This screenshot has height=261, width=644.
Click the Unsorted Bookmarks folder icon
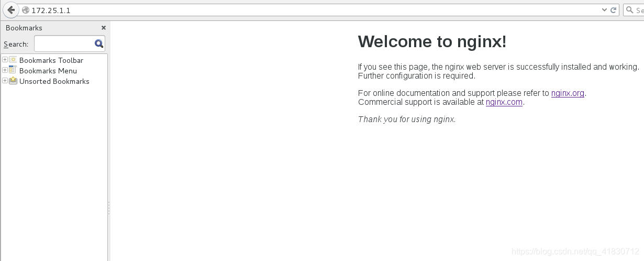point(13,80)
